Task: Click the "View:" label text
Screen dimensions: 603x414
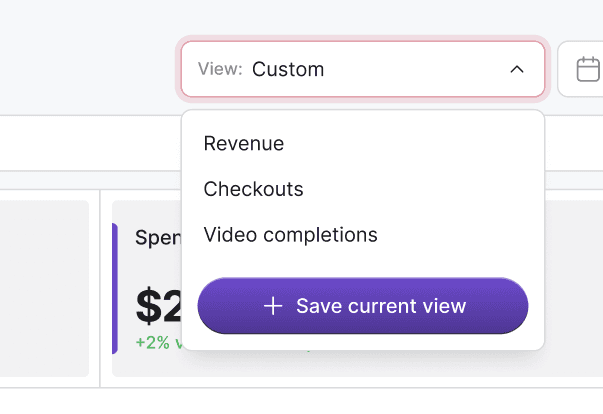Action: click(x=220, y=69)
